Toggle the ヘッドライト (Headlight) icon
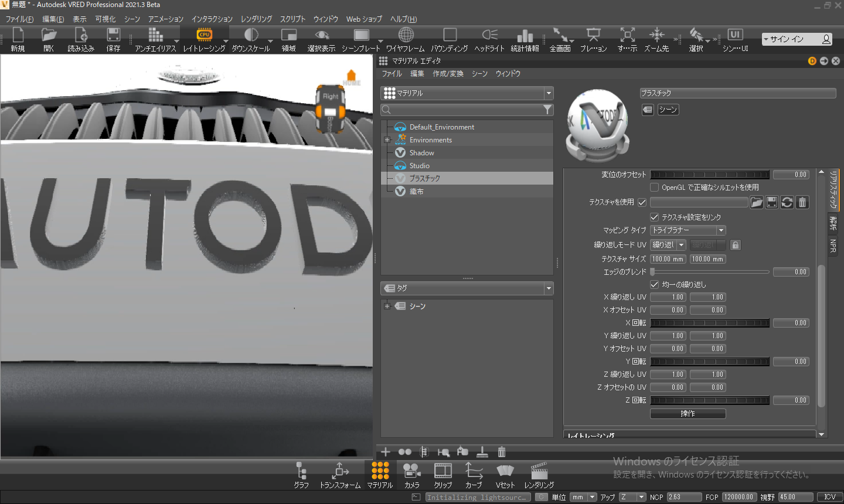 [x=489, y=35]
